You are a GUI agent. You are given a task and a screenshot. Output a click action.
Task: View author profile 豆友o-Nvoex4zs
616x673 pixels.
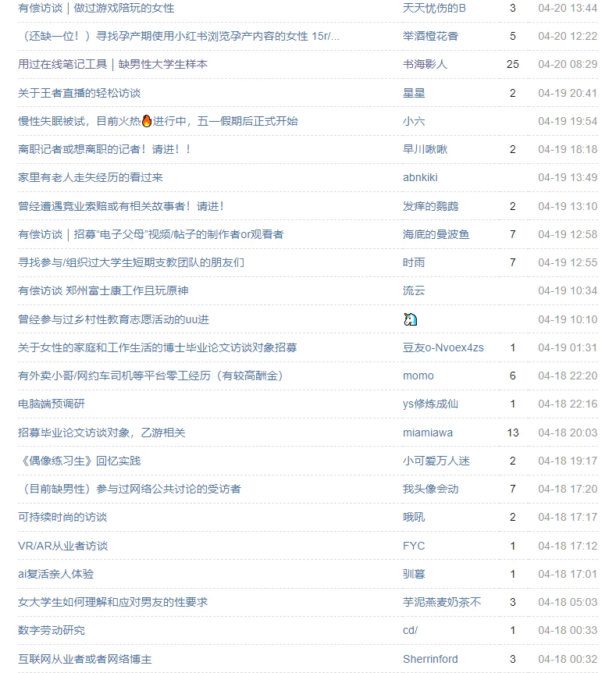(x=443, y=347)
